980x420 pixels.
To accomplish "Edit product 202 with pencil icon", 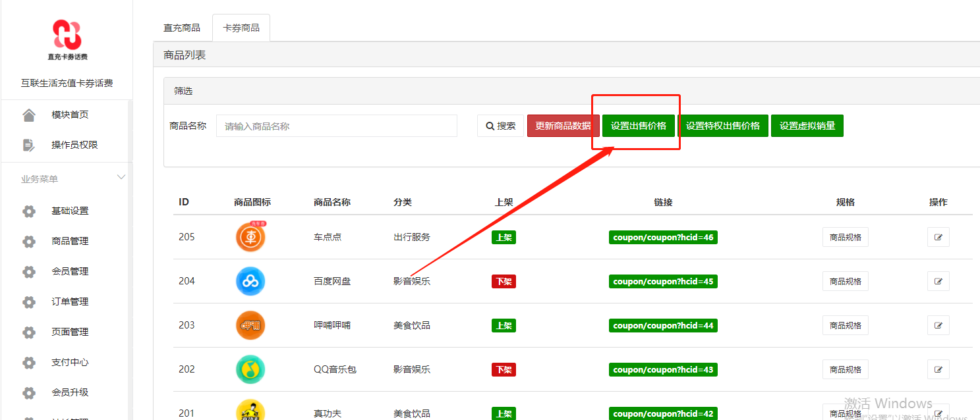I will click(938, 369).
